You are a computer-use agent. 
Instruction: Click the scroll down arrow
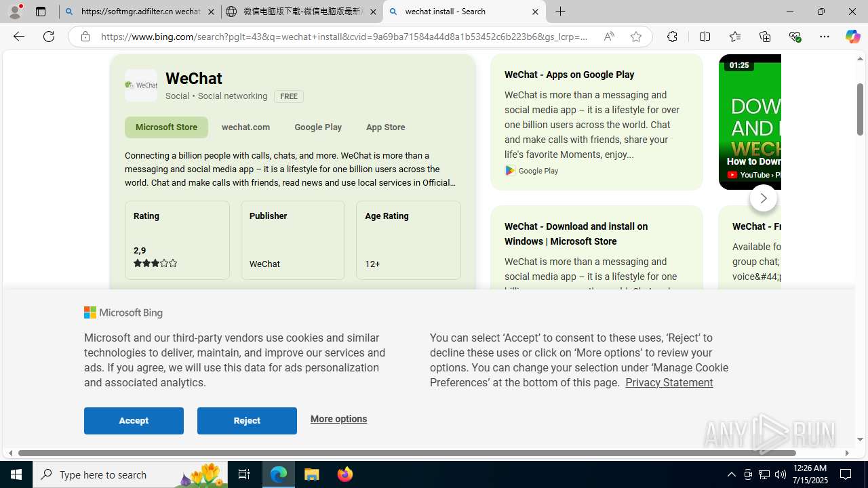pos(860,439)
